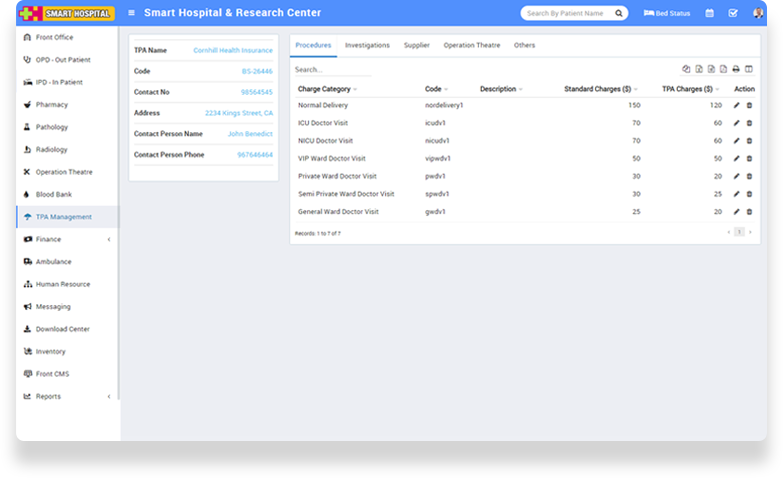Viewport: 783px width, 478px height.
Task: Edit the Normal Delivery row with the pencil icon
Action: click(x=737, y=105)
